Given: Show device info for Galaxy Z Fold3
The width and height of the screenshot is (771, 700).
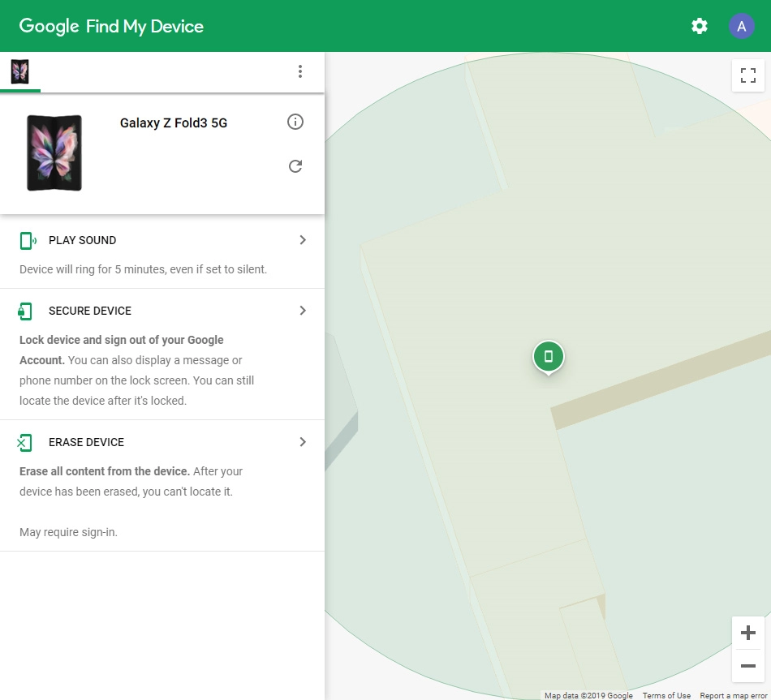Looking at the screenshot, I should tap(295, 122).
